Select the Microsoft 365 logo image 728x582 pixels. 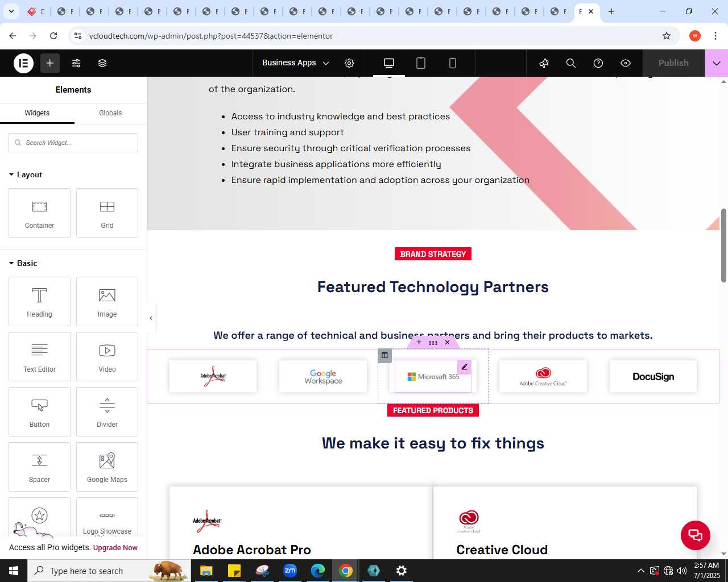(x=433, y=377)
